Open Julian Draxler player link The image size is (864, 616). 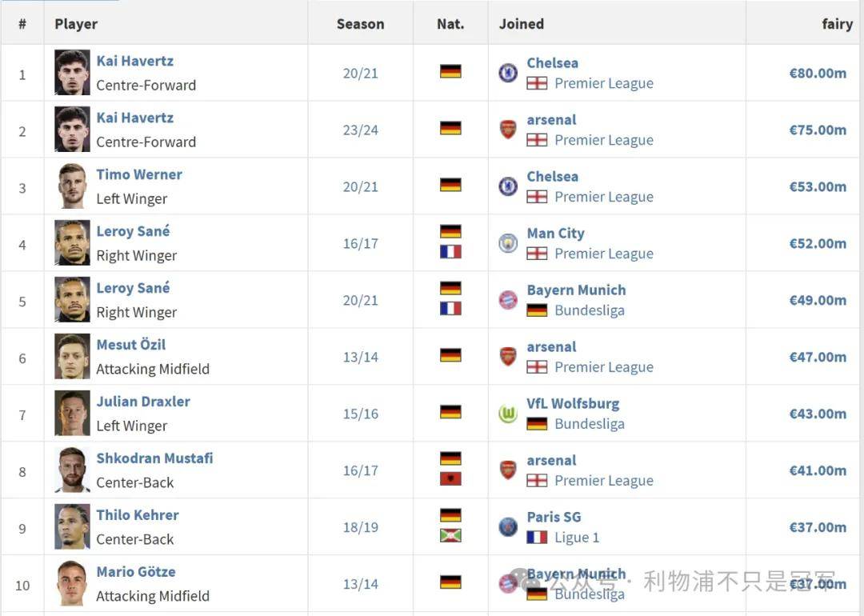(143, 402)
